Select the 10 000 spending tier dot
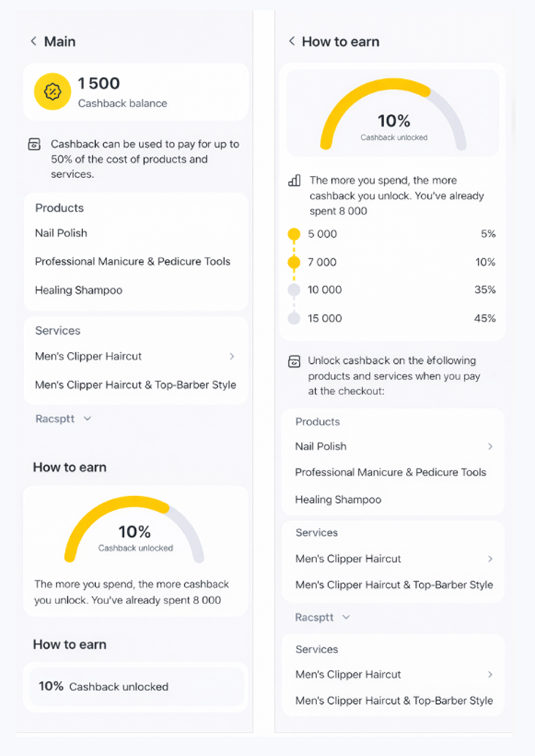535x756 pixels. click(x=294, y=290)
